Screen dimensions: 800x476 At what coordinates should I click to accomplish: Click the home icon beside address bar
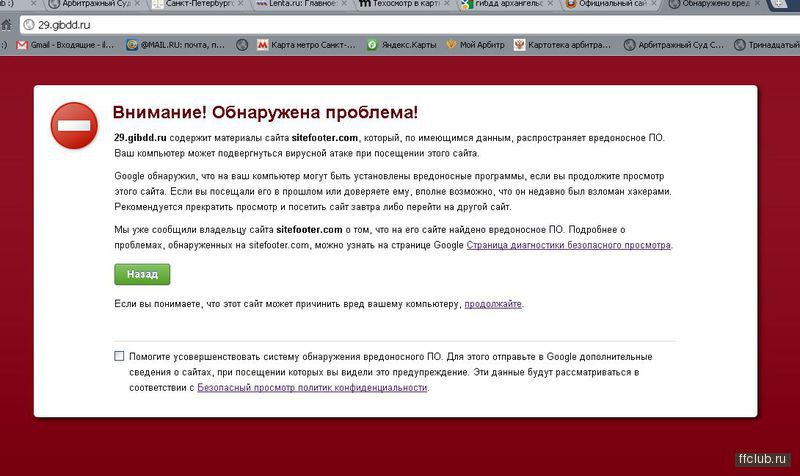[7, 24]
